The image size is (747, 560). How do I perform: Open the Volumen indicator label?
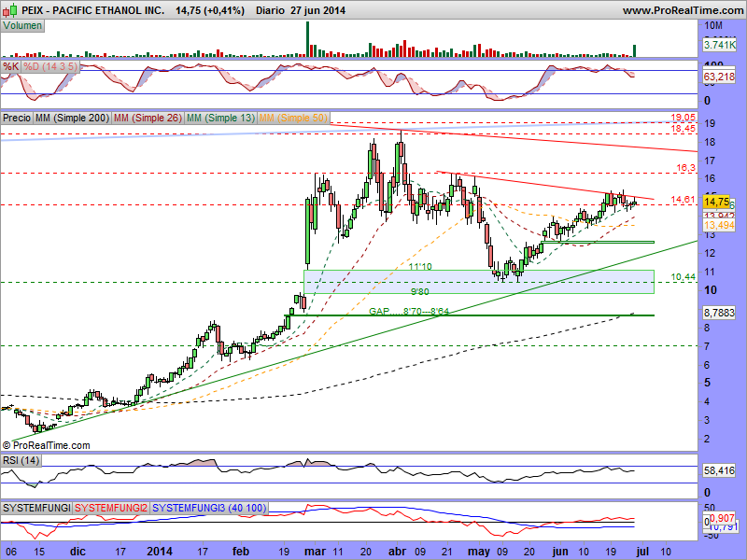pos(22,26)
